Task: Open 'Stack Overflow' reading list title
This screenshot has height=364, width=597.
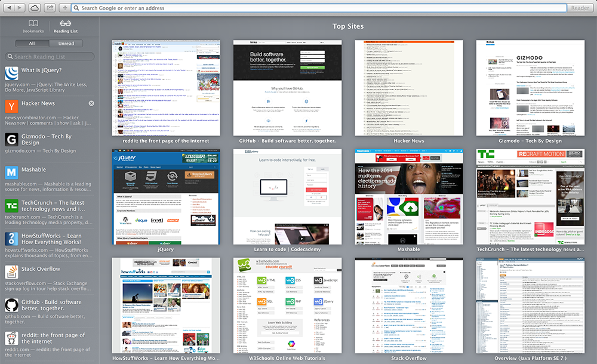Action: (x=41, y=269)
